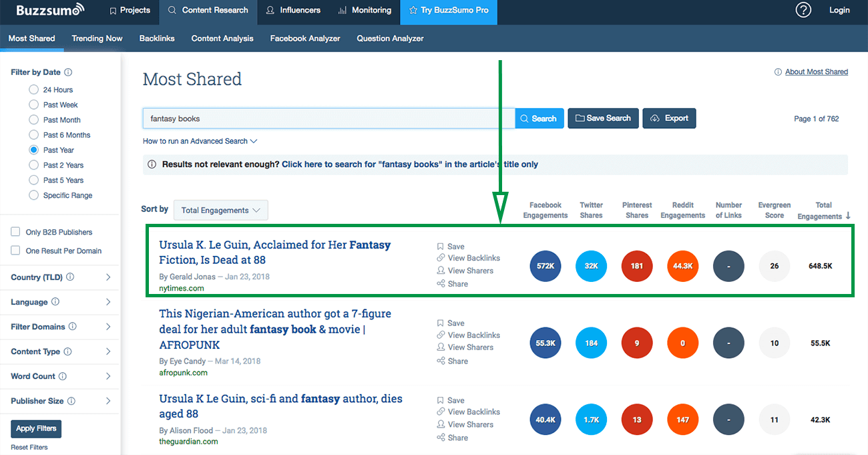Viewport: 868px width, 455px height.
Task: Open the Ursula K. Le Guin nytimes article title
Action: pos(275,253)
